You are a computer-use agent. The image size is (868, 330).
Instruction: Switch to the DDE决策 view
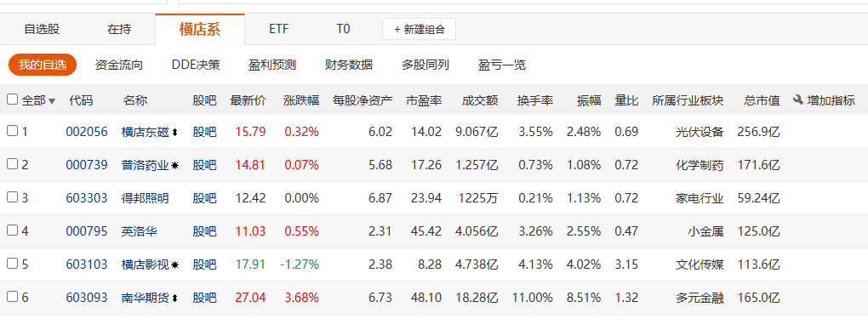[196, 65]
